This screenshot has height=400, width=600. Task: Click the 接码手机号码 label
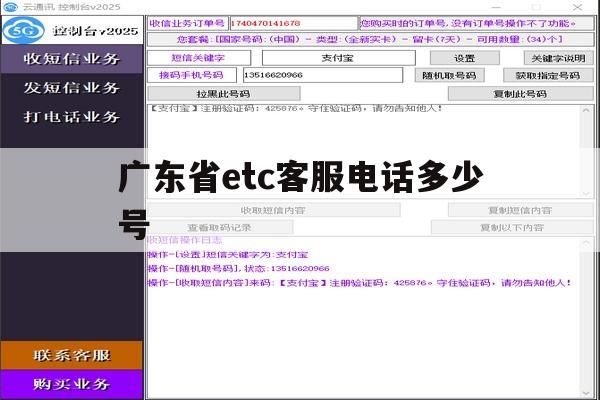(192, 75)
